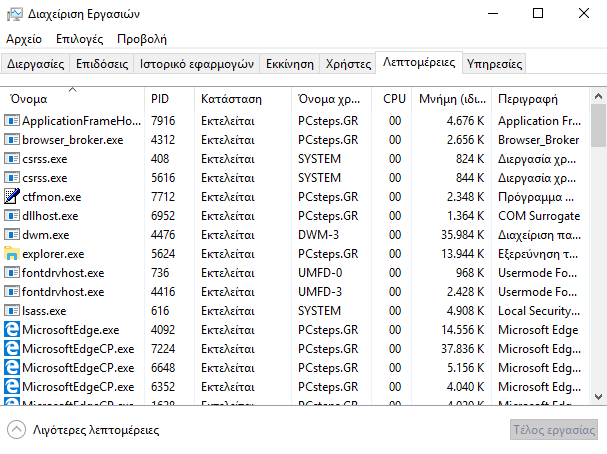The width and height of the screenshot is (607, 454).
Task: Click the DWM-3 user name cell
Action: 318,235
